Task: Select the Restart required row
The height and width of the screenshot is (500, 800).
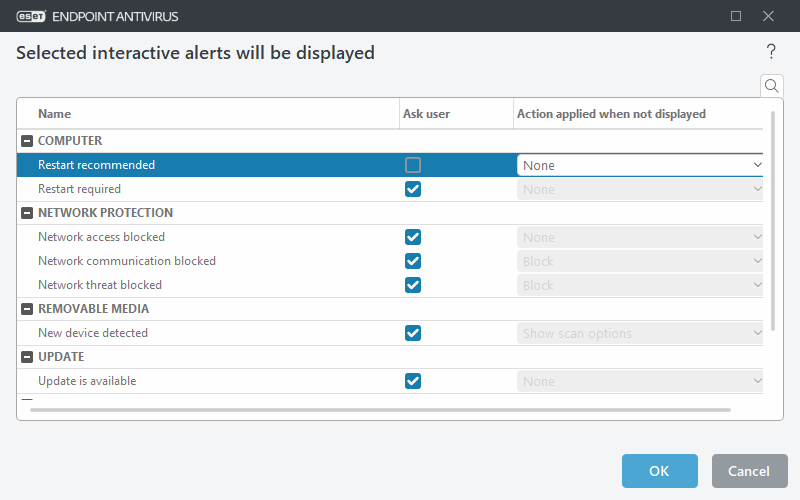Action: pyautogui.click(x=390, y=189)
